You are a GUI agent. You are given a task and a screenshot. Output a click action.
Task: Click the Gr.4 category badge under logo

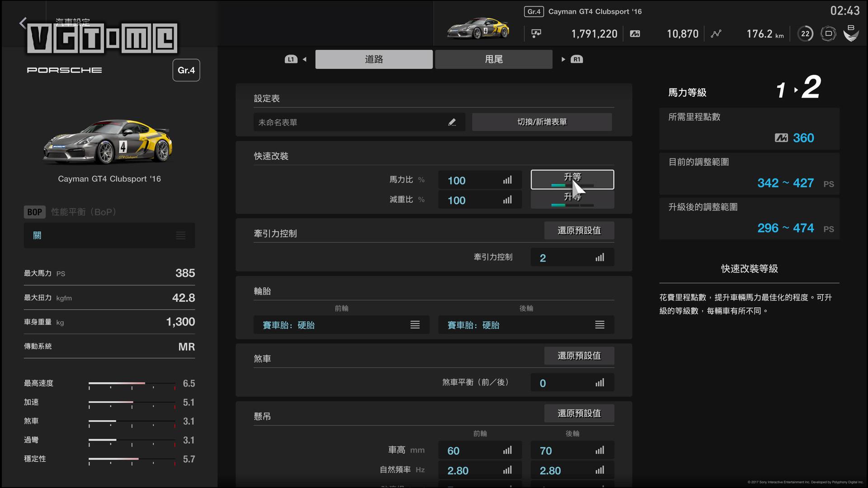point(186,70)
